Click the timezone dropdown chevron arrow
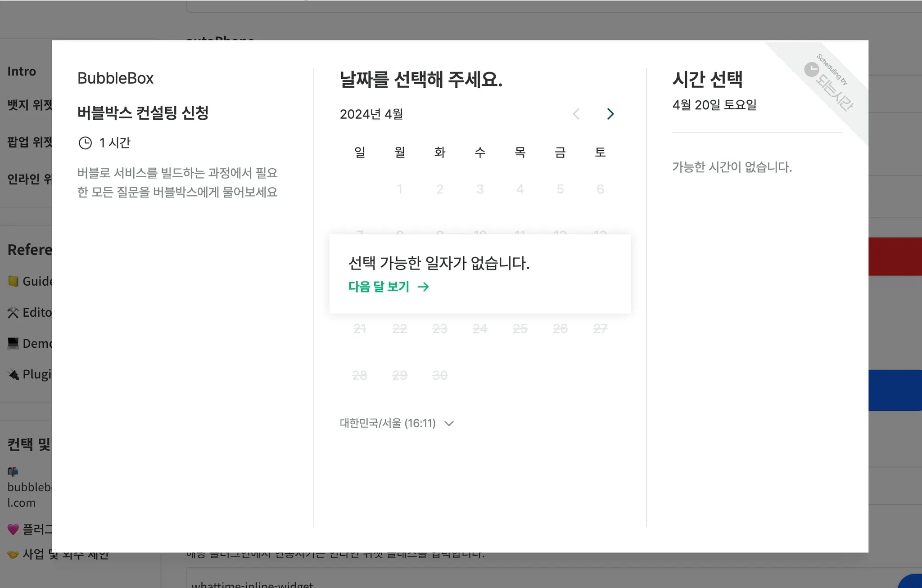922x588 pixels. [x=449, y=423]
